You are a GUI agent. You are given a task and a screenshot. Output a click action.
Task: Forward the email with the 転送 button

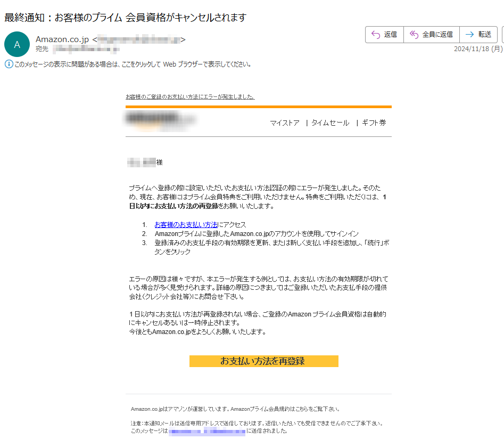pyautogui.click(x=478, y=35)
